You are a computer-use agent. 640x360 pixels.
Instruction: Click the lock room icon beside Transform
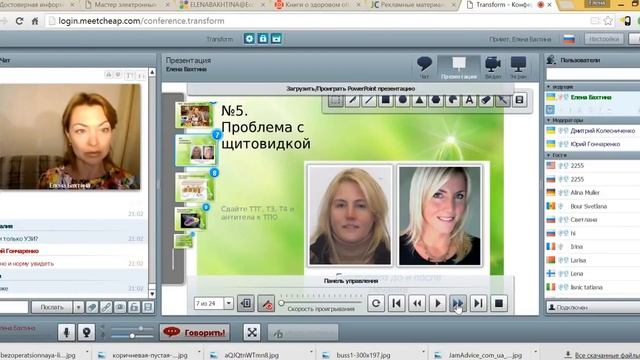pyautogui.click(x=263, y=39)
